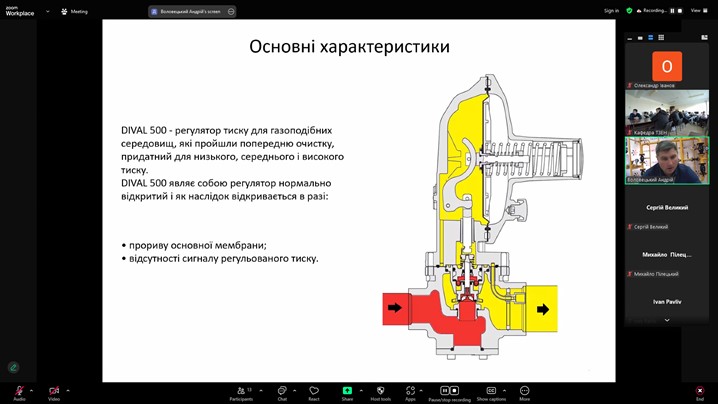
Task: Stop recording in bottom toolbar
Action: click(x=454, y=390)
